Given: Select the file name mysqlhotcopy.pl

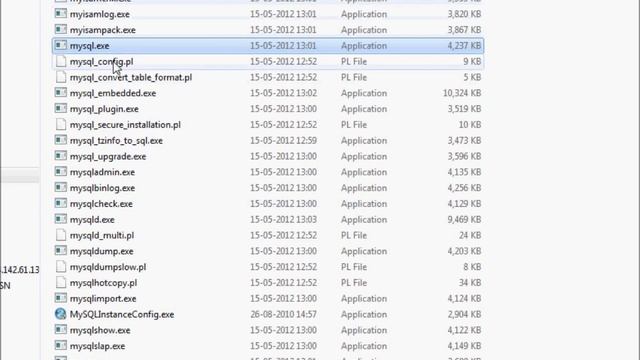Looking at the screenshot, I should pyautogui.click(x=103, y=283).
